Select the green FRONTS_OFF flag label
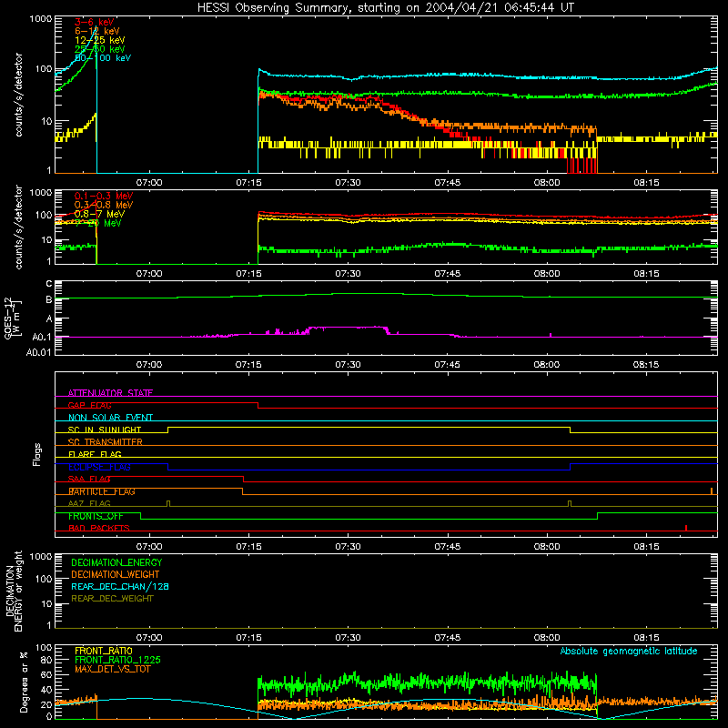 [x=96, y=516]
